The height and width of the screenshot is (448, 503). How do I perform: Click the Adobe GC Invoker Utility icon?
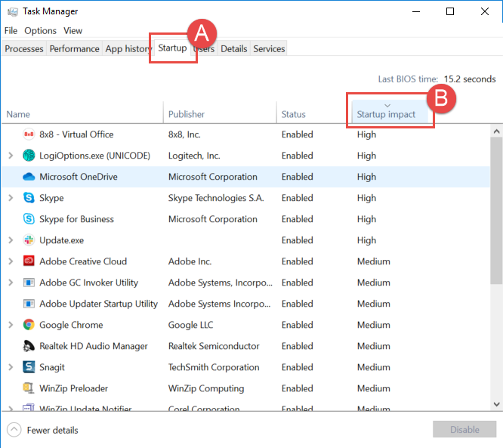click(x=29, y=283)
